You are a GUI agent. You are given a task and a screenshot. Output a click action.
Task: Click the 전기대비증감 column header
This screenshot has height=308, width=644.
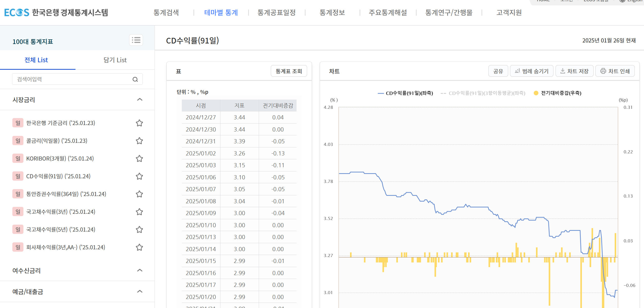point(278,105)
